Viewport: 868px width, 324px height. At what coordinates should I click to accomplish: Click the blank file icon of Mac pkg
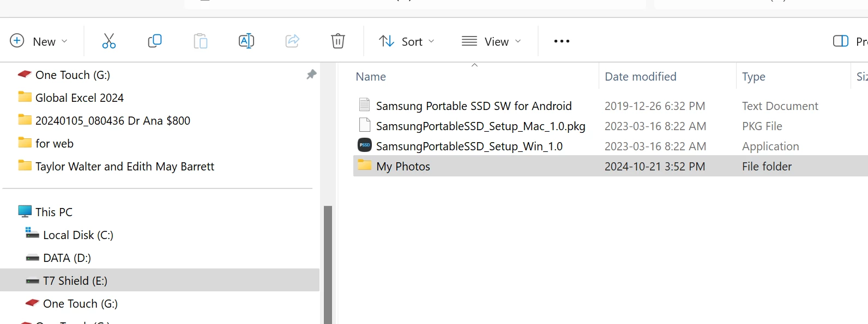pyautogui.click(x=364, y=125)
